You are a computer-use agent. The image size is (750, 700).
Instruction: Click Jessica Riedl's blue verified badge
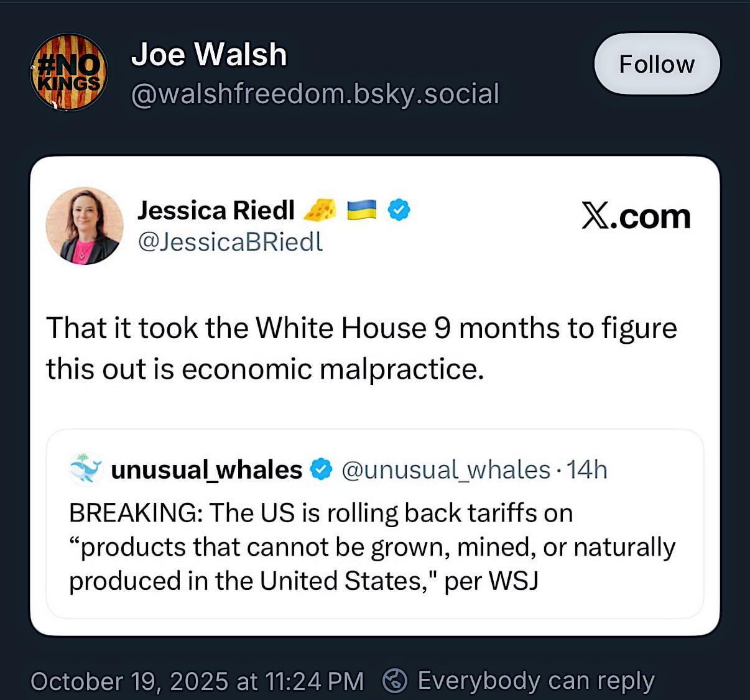pos(399,210)
